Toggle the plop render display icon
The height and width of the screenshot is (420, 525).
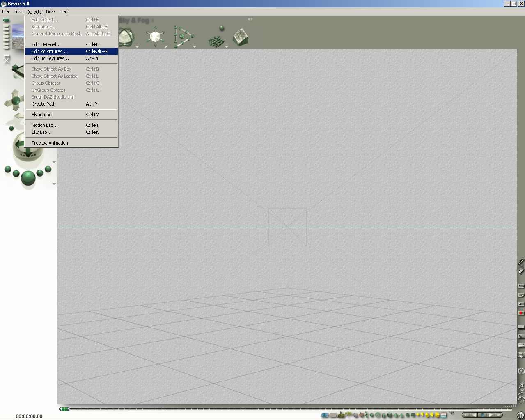[x=521, y=304]
